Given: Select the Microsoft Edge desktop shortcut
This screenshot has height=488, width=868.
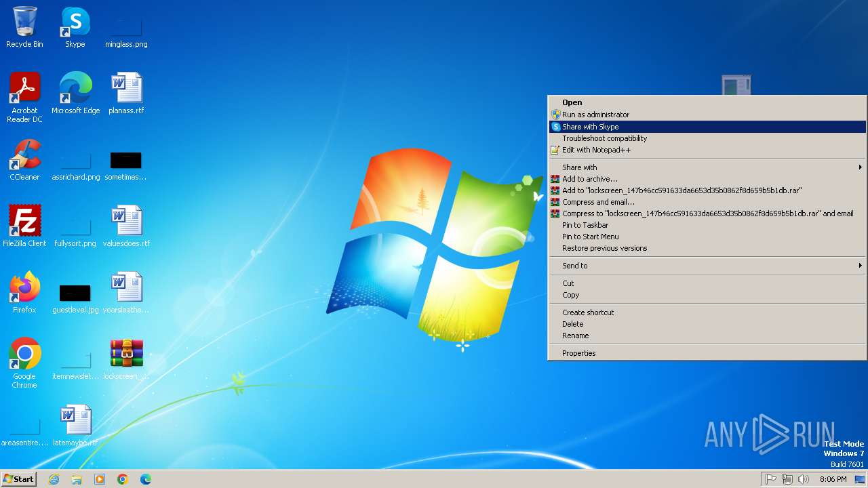Looking at the screenshot, I should tap(75, 93).
